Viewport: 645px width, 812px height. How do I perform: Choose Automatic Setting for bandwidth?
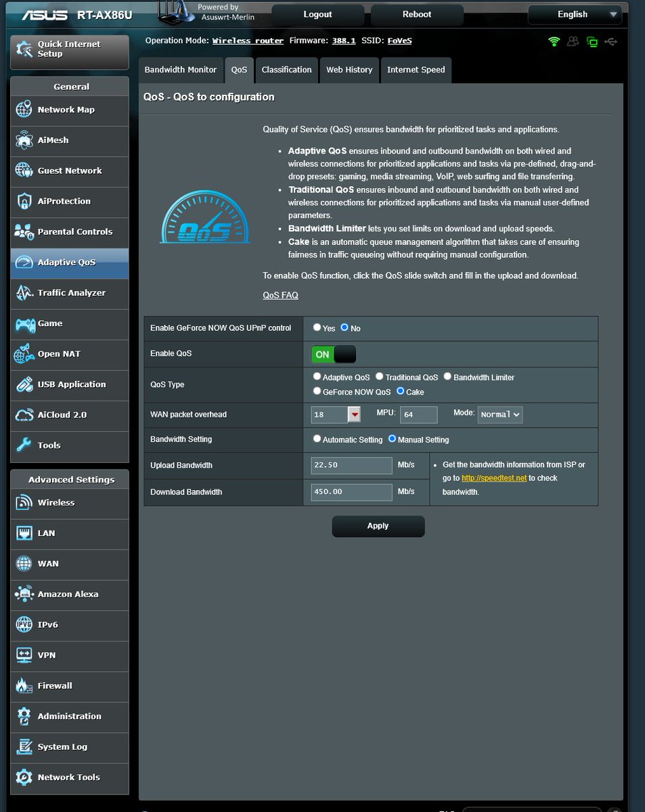point(317,438)
